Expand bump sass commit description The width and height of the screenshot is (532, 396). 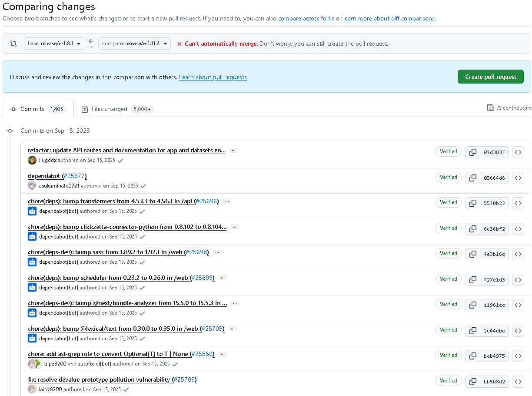tap(217, 252)
